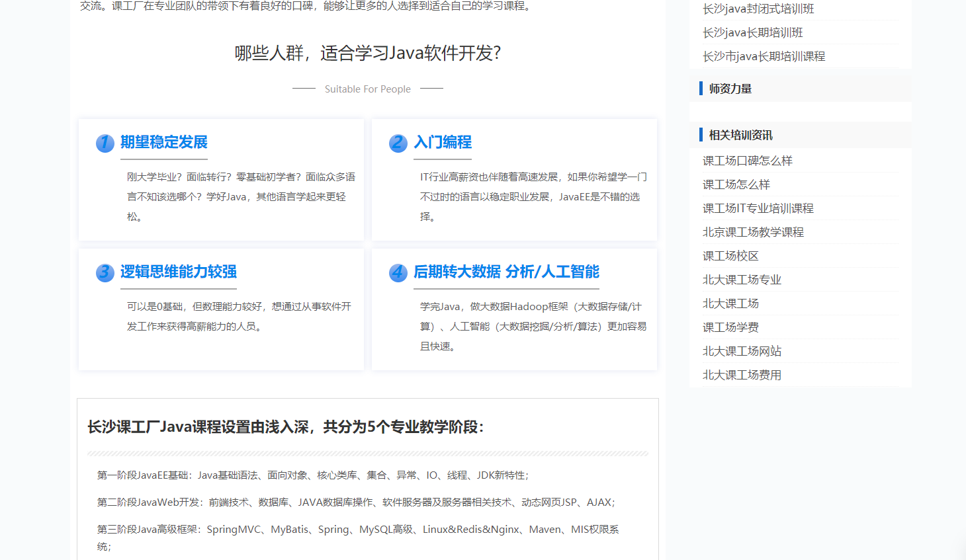Open the 长沙java长期培训班 link
966x560 pixels.
(x=753, y=32)
